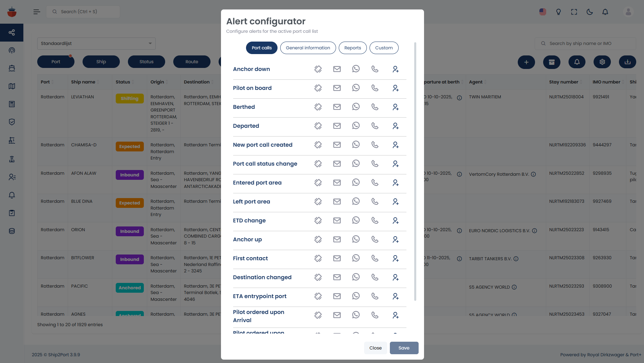Screen dimensions: 644x363
Task: Click email icon for Port call status change
Action: point(337,164)
